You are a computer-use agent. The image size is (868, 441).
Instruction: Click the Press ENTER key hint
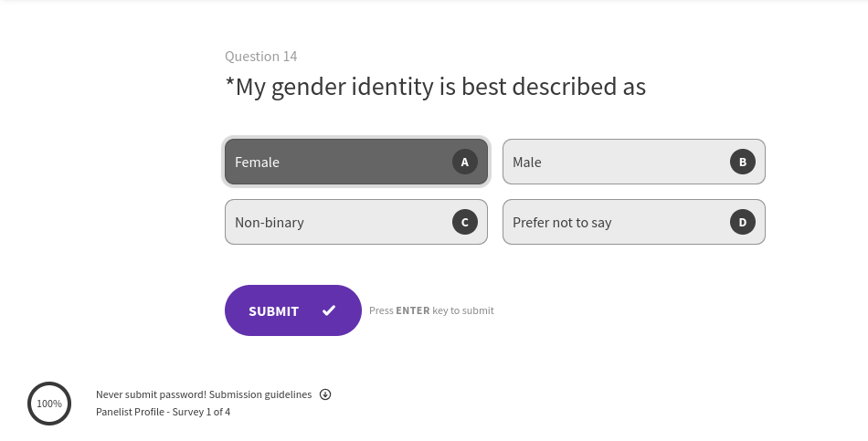(431, 310)
